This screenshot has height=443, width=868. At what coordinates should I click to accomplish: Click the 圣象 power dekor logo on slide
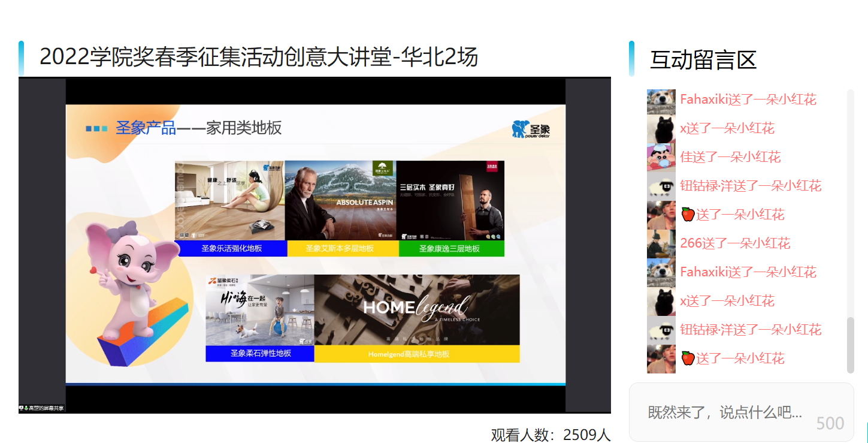coord(531,129)
